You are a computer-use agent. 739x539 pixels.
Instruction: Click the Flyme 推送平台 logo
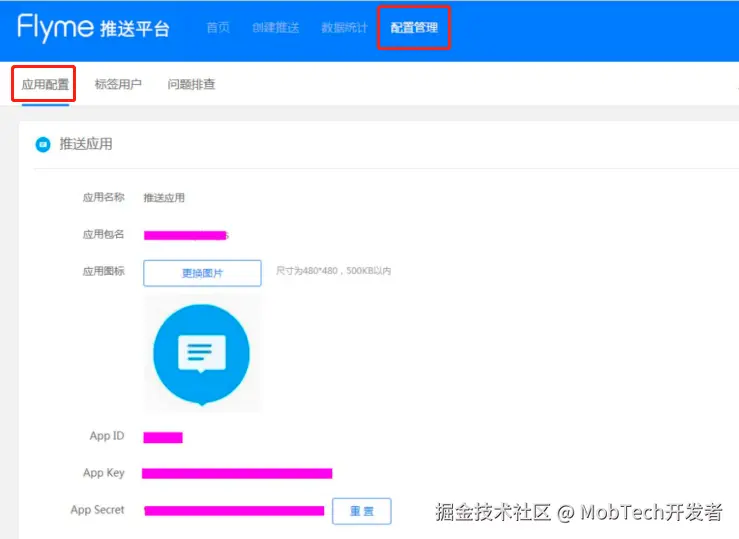click(x=93, y=27)
